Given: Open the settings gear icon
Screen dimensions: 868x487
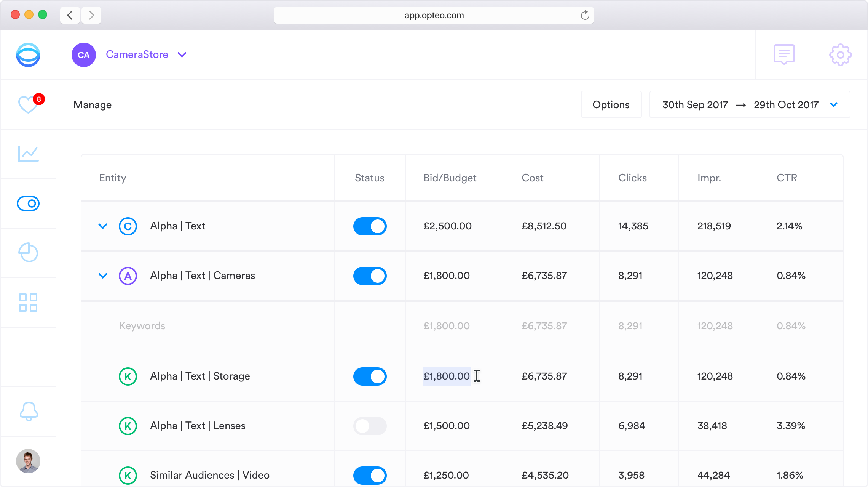Looking at the screenshot, I should pyautogui.click(x=840, y=55).
